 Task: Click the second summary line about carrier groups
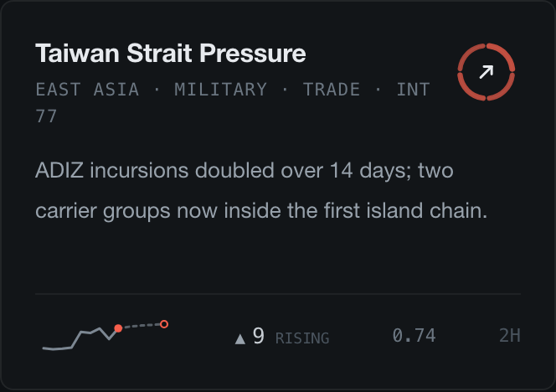coord(261,210)
